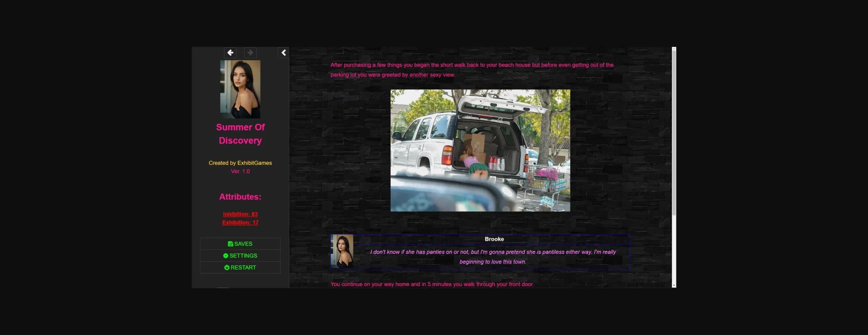Image resolution: width=868 pixels, height=335 pixels.
Task: Click the Brooke name header in dialogue
Action: 494,239
